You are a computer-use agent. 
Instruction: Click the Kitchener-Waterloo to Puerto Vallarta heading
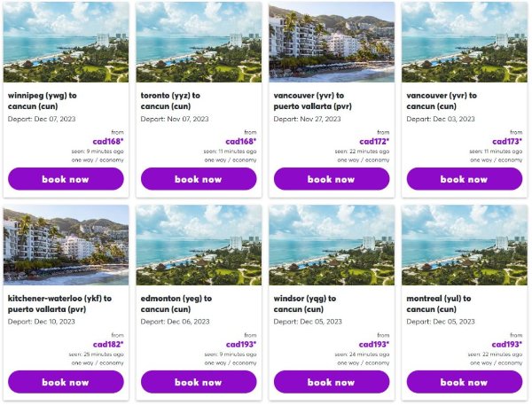point(59,304)
